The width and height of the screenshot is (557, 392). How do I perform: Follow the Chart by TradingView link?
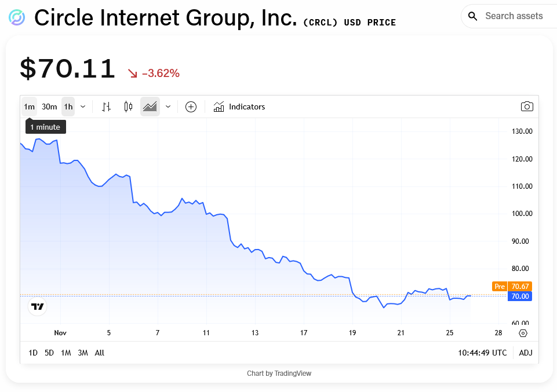pyautogui.click(x=279, y=373)
